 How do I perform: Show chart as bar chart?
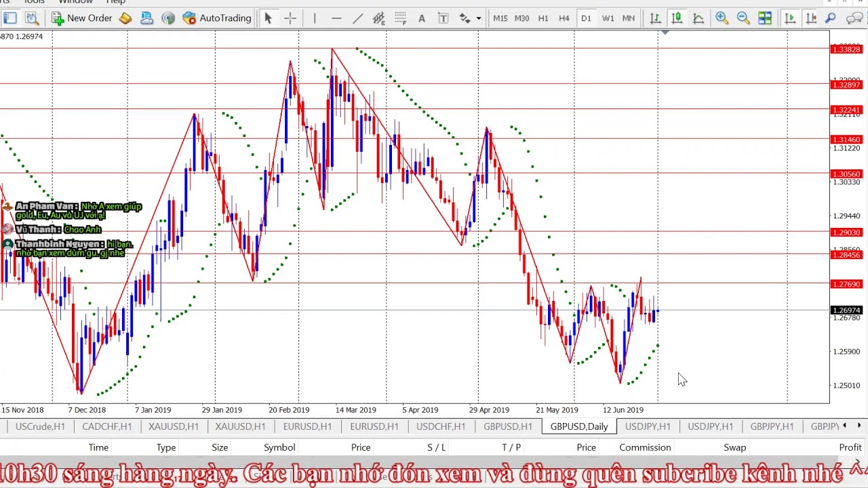[655, 18]
